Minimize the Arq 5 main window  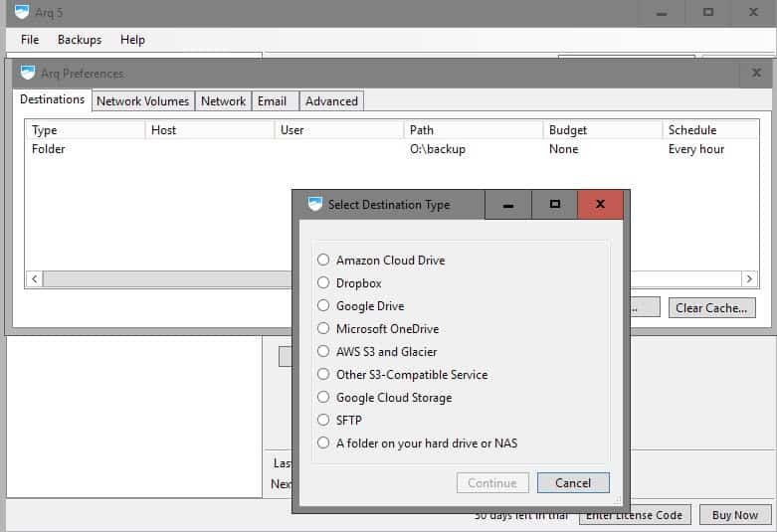pos(662,12)
